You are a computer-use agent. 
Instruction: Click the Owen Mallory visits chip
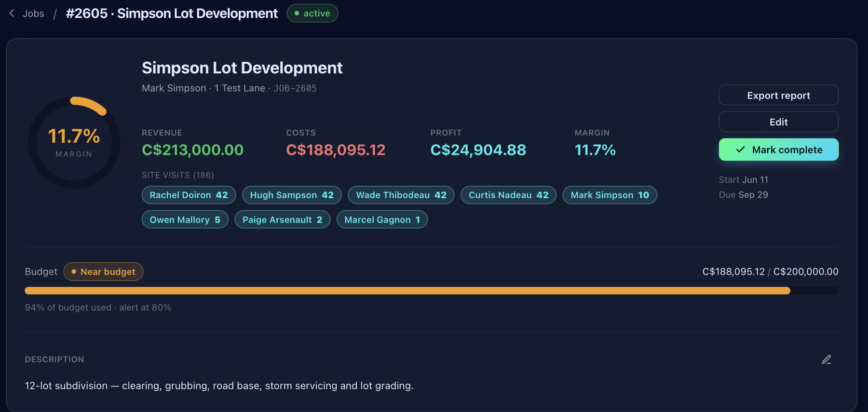pyautogui.click(x=185, y=220)
